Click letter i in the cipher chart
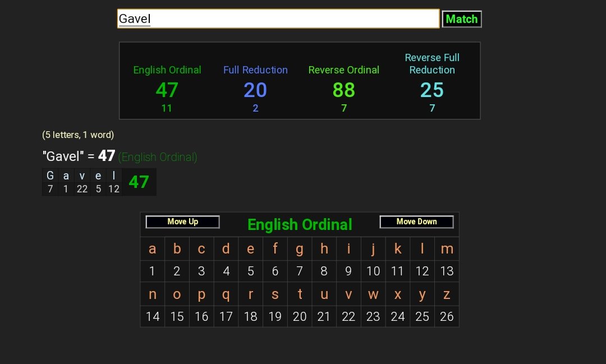The height and width of the screenshot is (364, 606). tap(348, 249)
